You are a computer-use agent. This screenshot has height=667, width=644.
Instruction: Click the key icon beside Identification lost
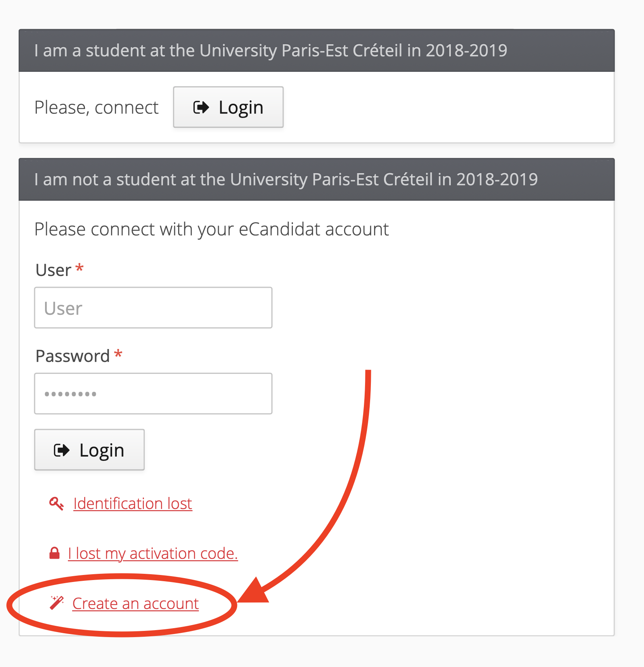tap(57, 504)
